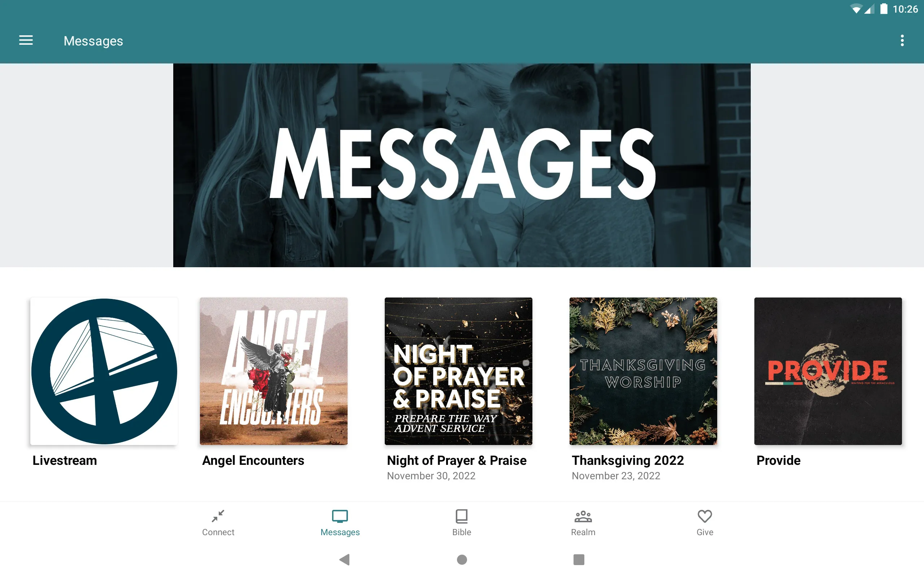View mobile network signal strength icon
The width and height of the screenshot is (924, 577).
pos(870,8)
